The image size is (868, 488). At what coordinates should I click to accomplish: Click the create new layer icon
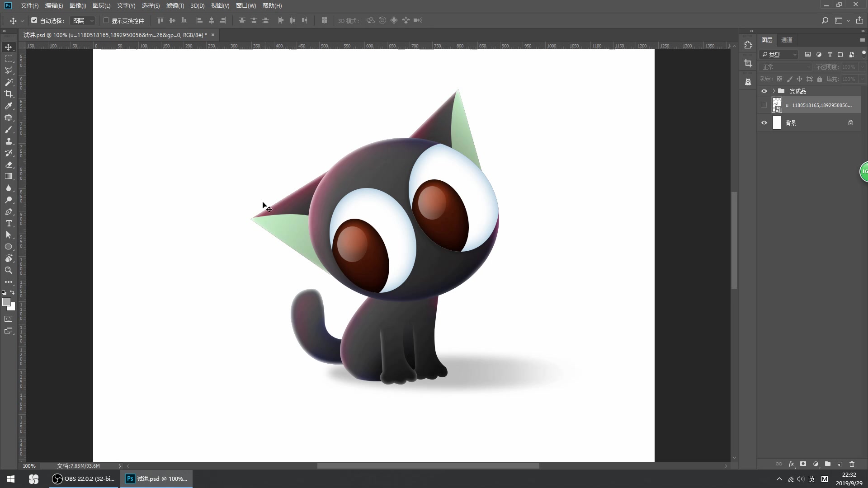(840, 464)
